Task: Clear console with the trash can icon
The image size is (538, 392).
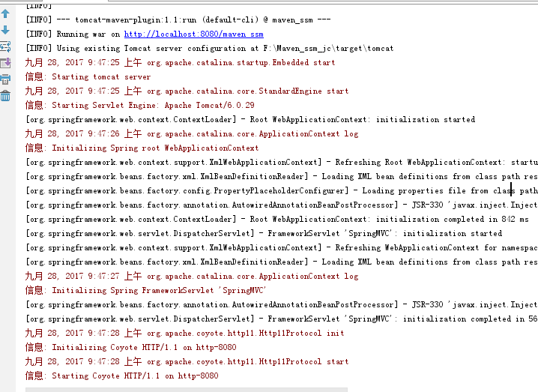Action: point(5,96)
